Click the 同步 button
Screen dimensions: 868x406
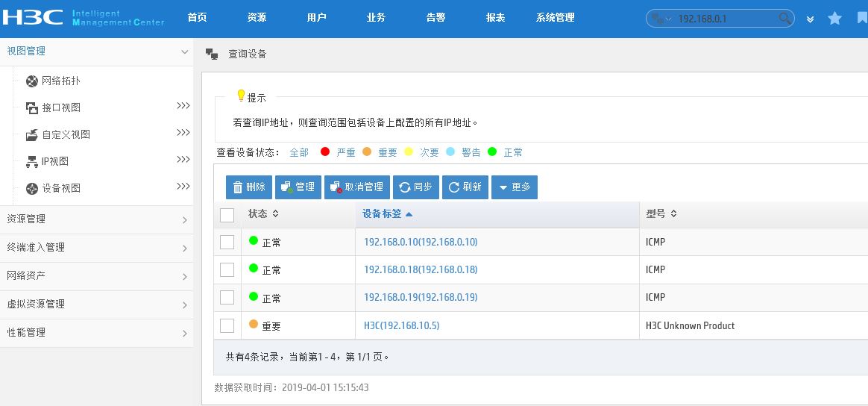(x=416, y=187)
